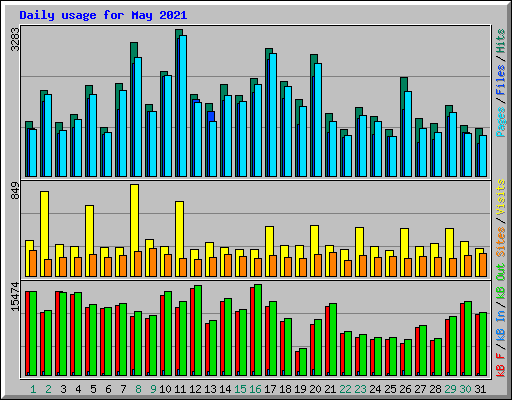
Task: Click the 'kB F' legend label
Action: [501, 364]
